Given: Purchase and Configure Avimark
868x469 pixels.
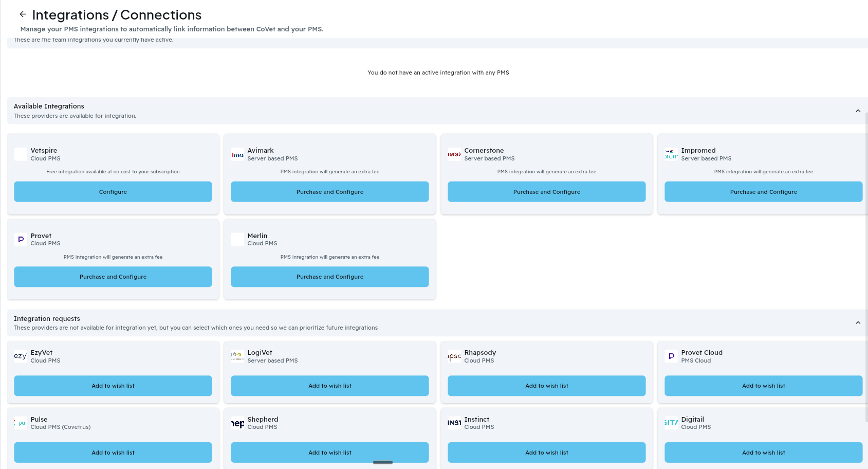Looking at the screenshot, I should click(330, 192).
